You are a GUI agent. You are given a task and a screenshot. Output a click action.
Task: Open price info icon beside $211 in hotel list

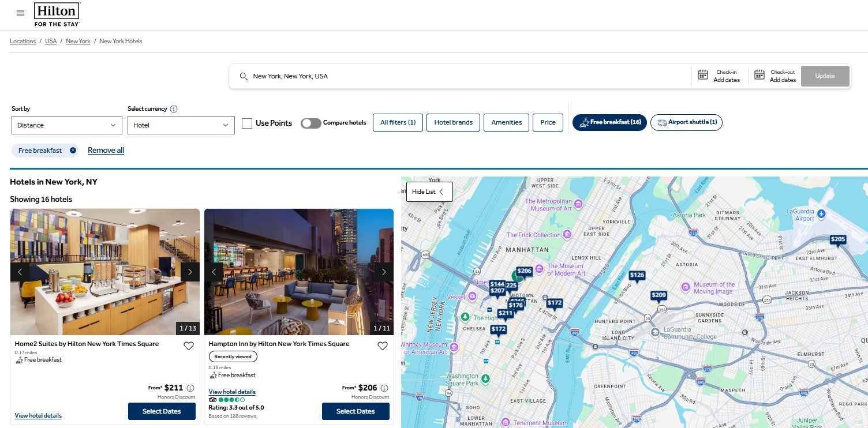pyautogui.click(x=190, y=388)
